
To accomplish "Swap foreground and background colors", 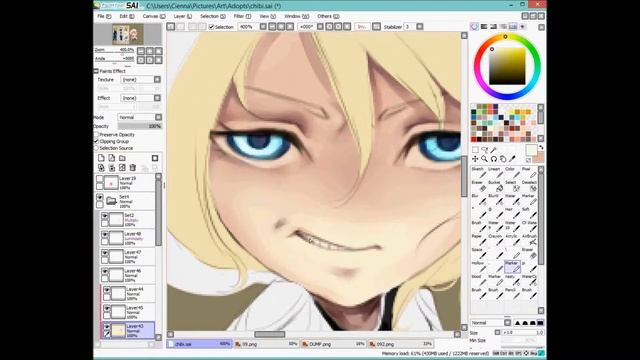I will tap(541, 147).
